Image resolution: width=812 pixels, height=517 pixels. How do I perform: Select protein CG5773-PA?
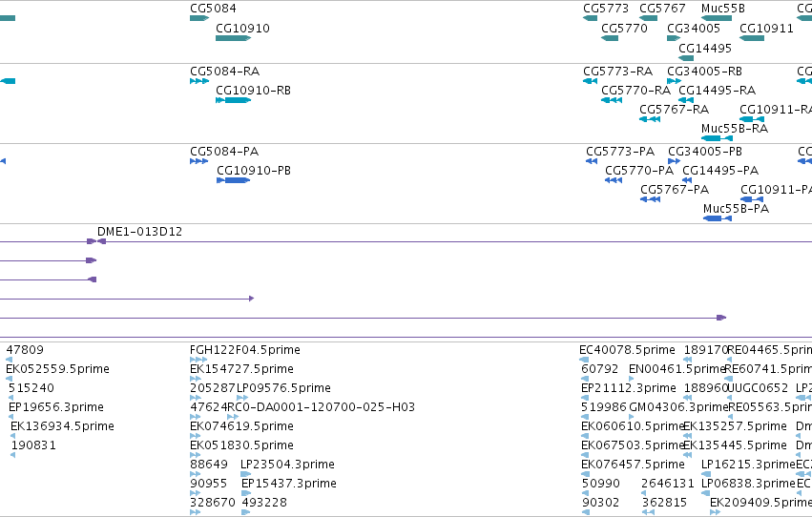(x=592, y=161)
